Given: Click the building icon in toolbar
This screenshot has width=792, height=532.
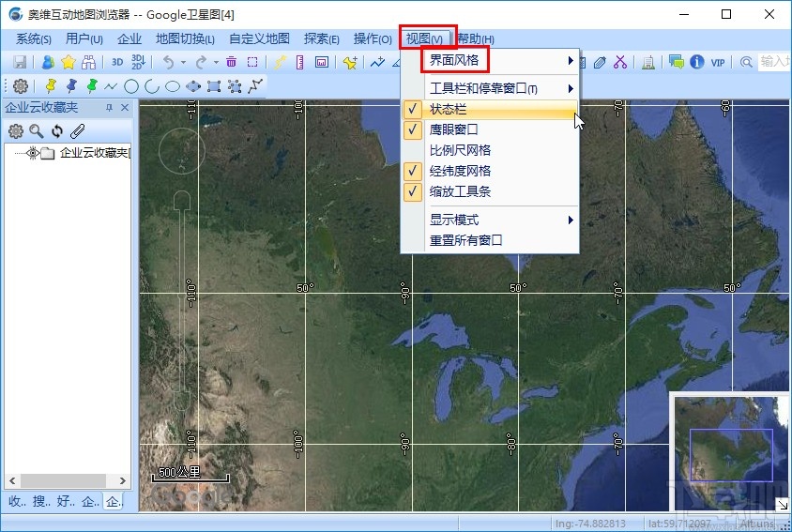Looking at the screenshot, I should coord(648,62).
